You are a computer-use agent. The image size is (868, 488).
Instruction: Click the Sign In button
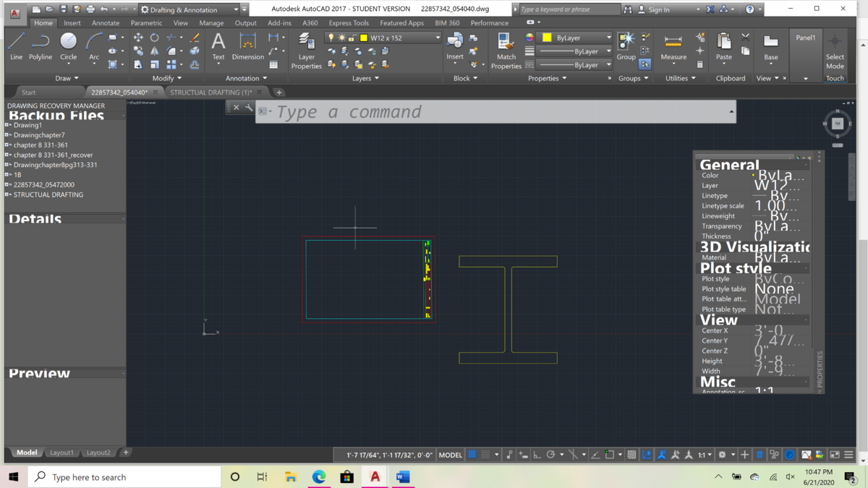pyautogui.click(x=658, y=9)
